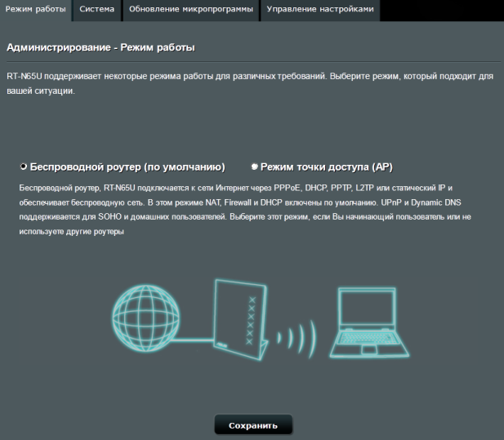Click the laptop icon
Viewport: 504px width, 440px height.
click(x=369, y=322)
